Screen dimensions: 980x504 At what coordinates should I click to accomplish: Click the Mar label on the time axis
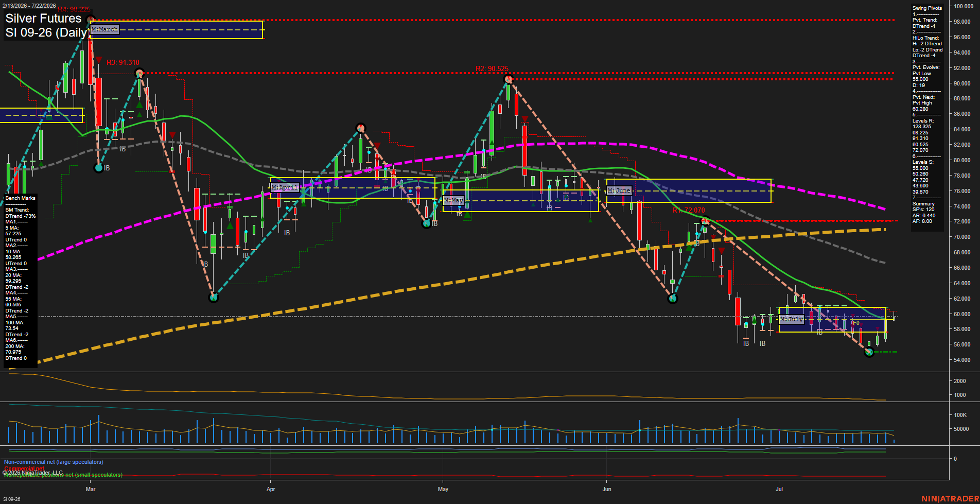(91, 489)
